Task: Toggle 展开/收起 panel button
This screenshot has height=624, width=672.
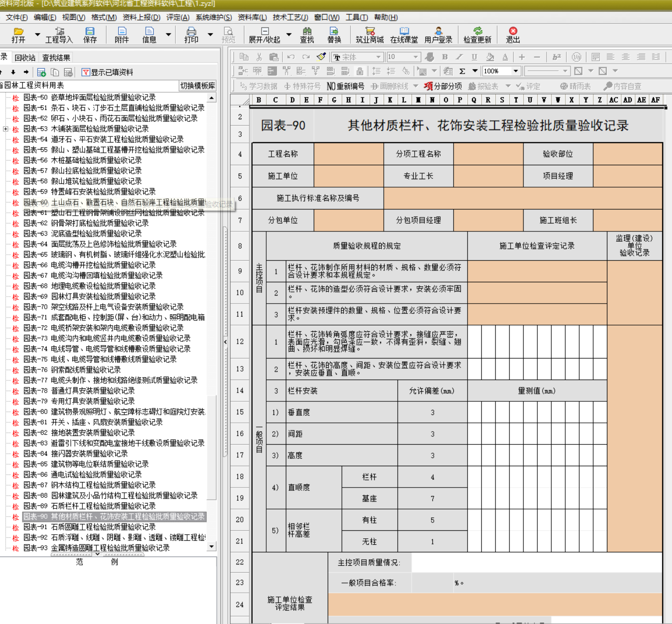Action: (x=264, y=35)
